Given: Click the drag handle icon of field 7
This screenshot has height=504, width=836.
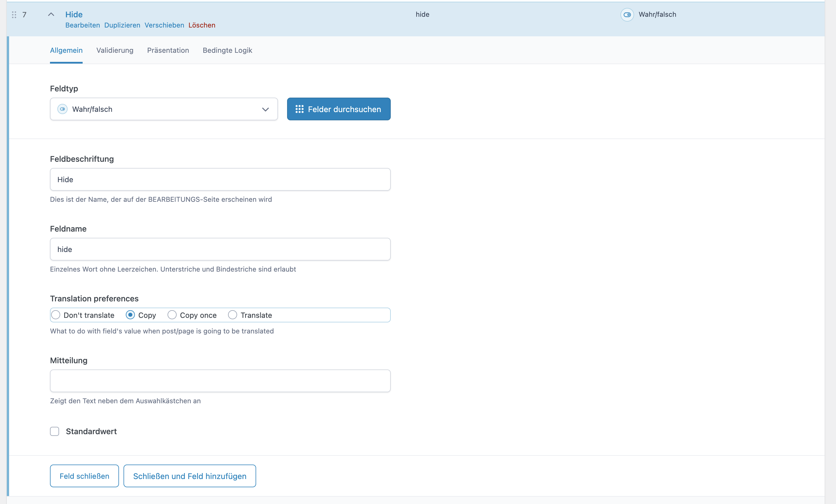Looking at the screenshot, I should [x=14, y=14].
